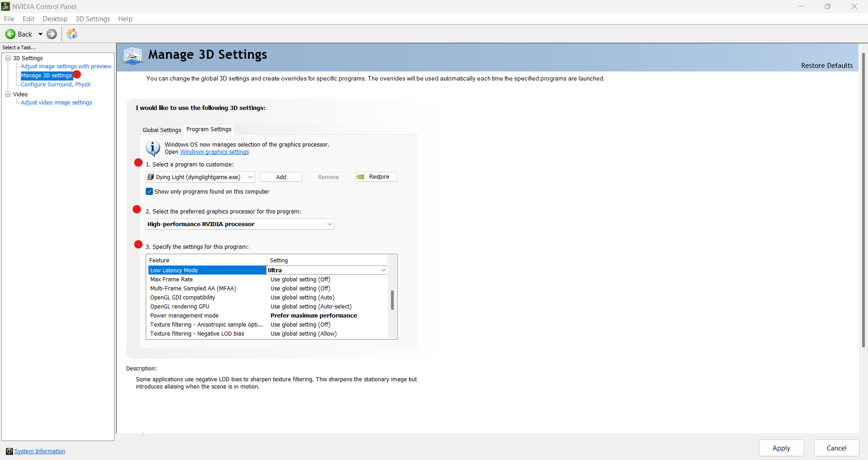Open Back history dropdown arrow
The width and height of the screenshot is (868, 460).
click(40, 34)
